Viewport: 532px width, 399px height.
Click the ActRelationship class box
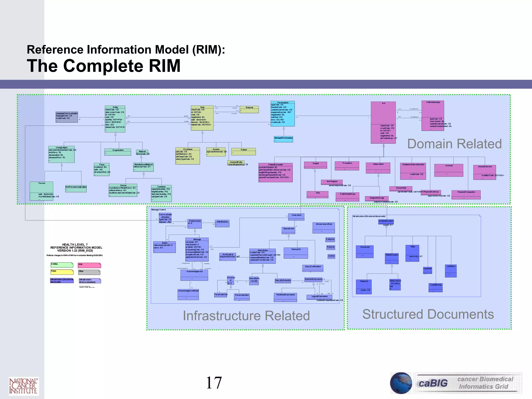click(x=433, y=116)
